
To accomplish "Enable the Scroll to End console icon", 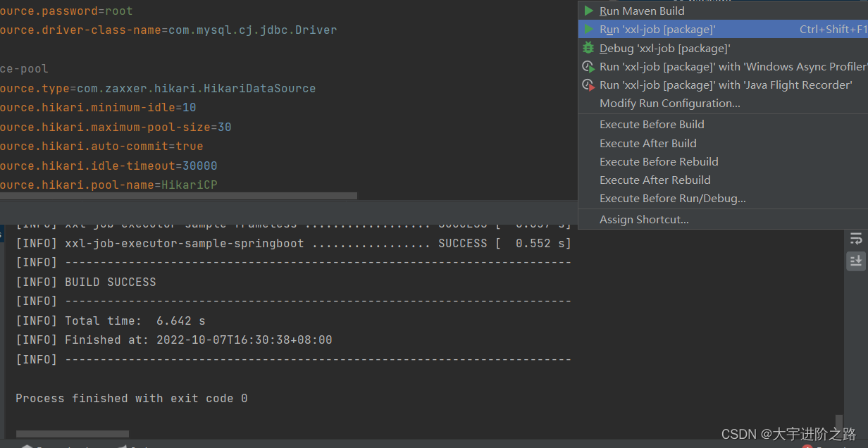I will pos(856,261).
